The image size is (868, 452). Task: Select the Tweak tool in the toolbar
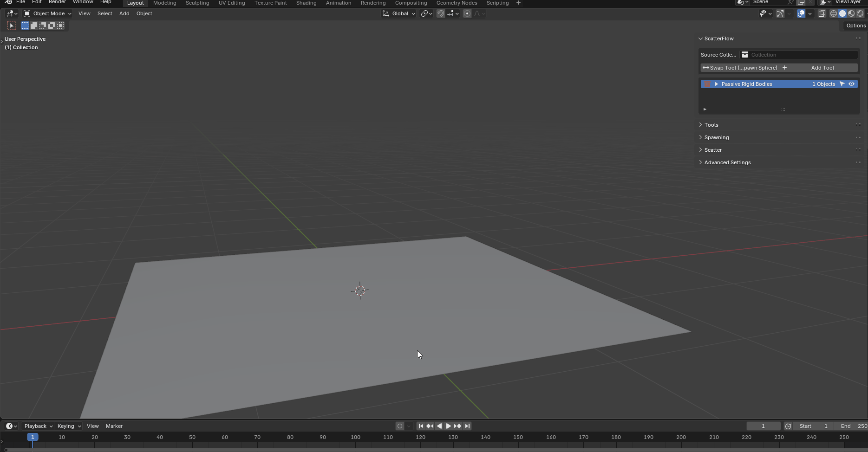click(11, 26)
